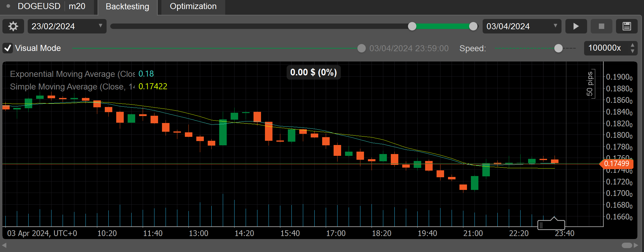Click horizontal scrollbar right arrow

click(x=636, y=245)
